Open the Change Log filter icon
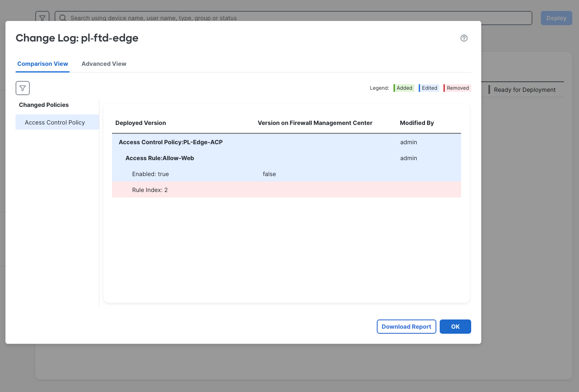 click(x=23, y=88)
